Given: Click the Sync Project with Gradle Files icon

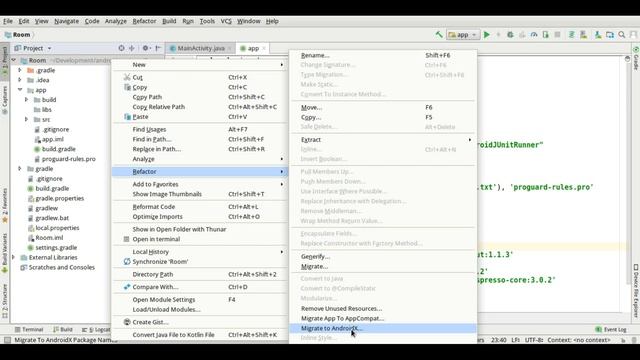Looking at the screenshot, I should pyautogui.click(x=571, y=35).
